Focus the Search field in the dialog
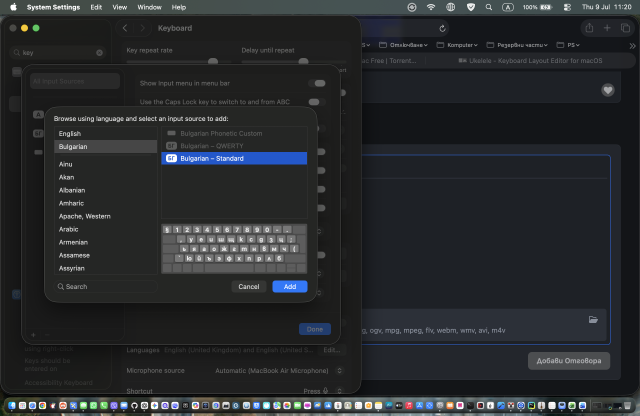 (x=106, y=287)
